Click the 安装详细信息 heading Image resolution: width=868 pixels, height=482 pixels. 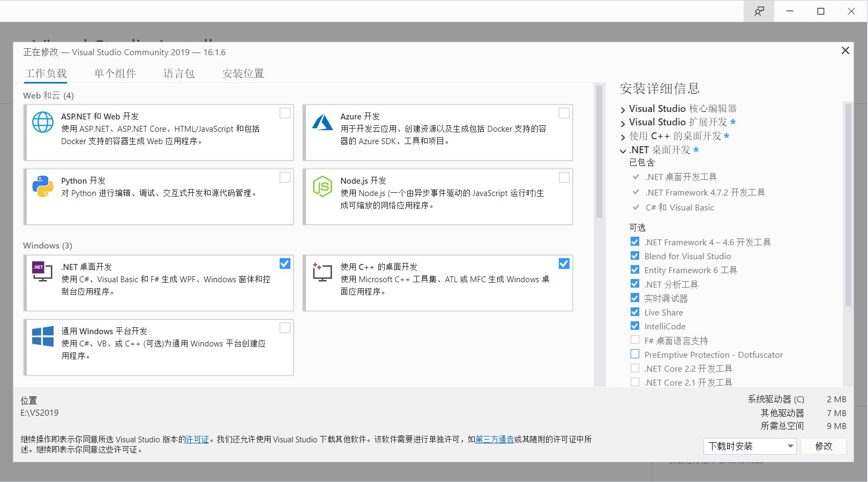(660, 88)
